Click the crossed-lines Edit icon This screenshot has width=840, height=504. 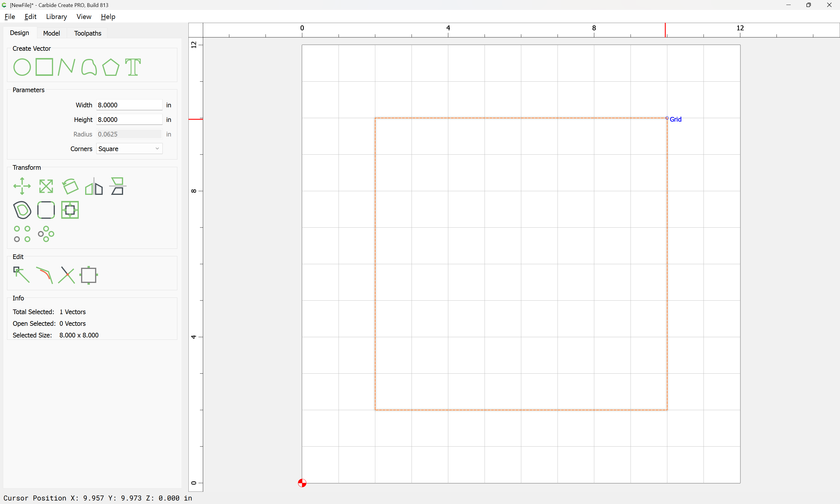[66, 275]
